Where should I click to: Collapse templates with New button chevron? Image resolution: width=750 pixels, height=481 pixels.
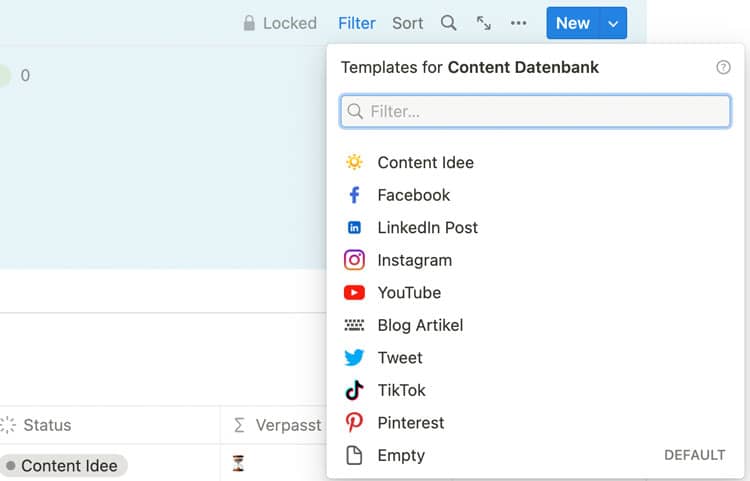614,23
